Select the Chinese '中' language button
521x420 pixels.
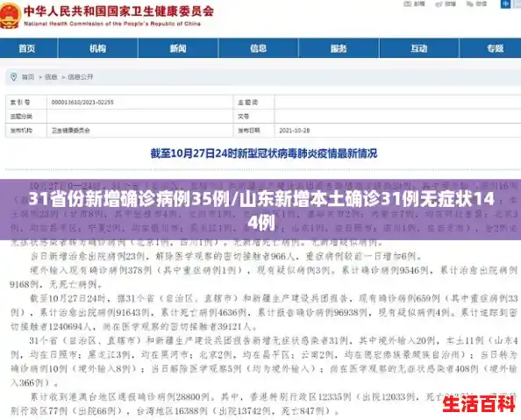505,4
